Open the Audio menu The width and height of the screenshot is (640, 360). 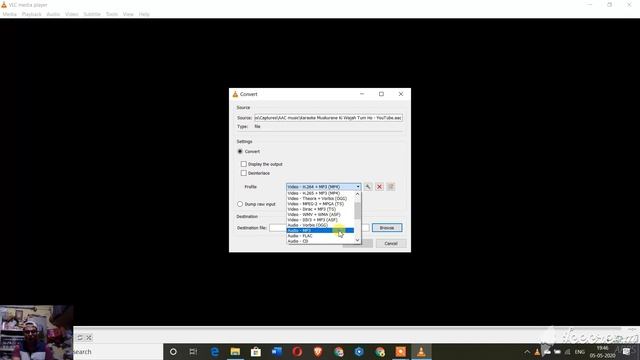[x=53, y=14]
